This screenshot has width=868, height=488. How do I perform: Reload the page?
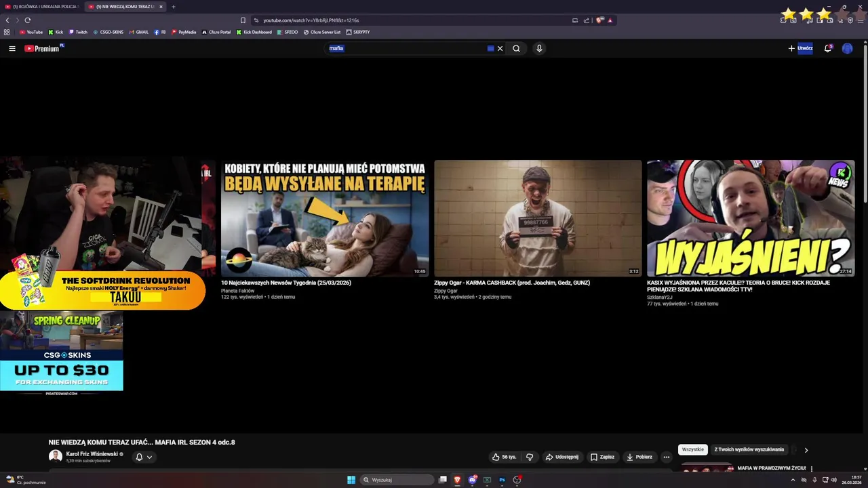28,20
